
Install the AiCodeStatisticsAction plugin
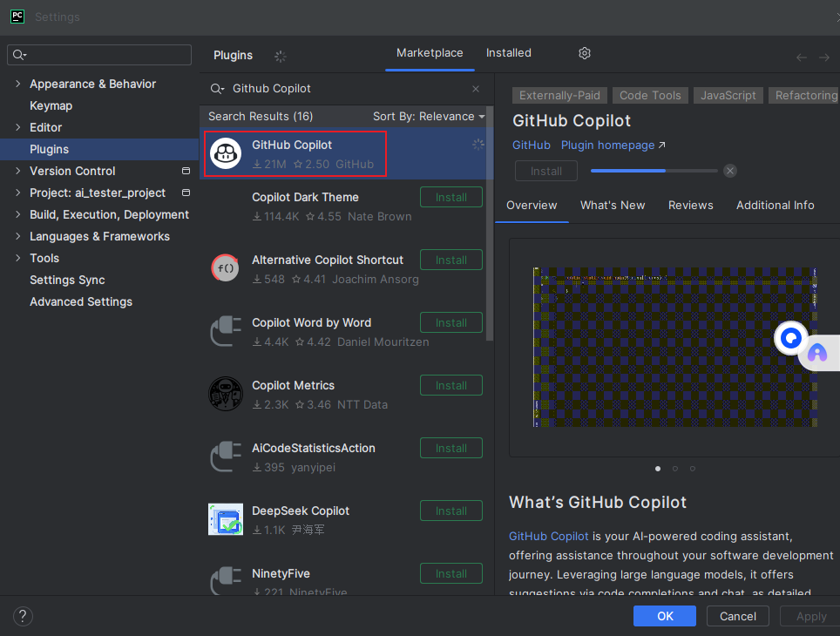(x=451, y=448)
